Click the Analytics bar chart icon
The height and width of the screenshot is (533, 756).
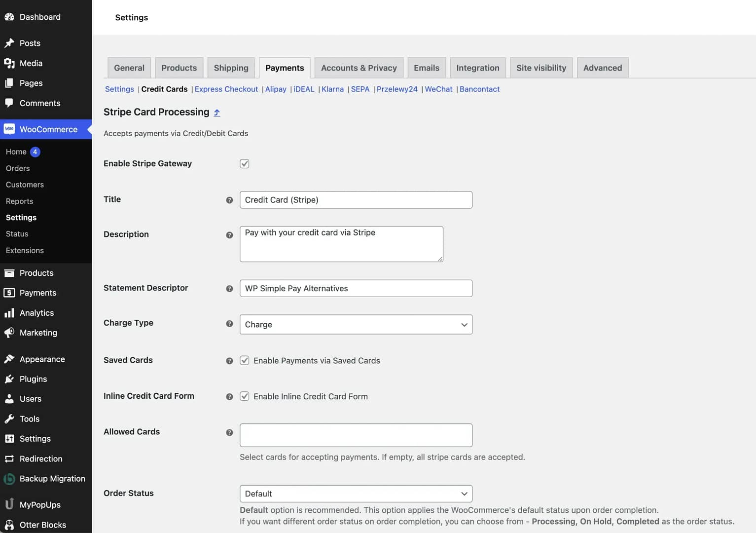[9, 313]
